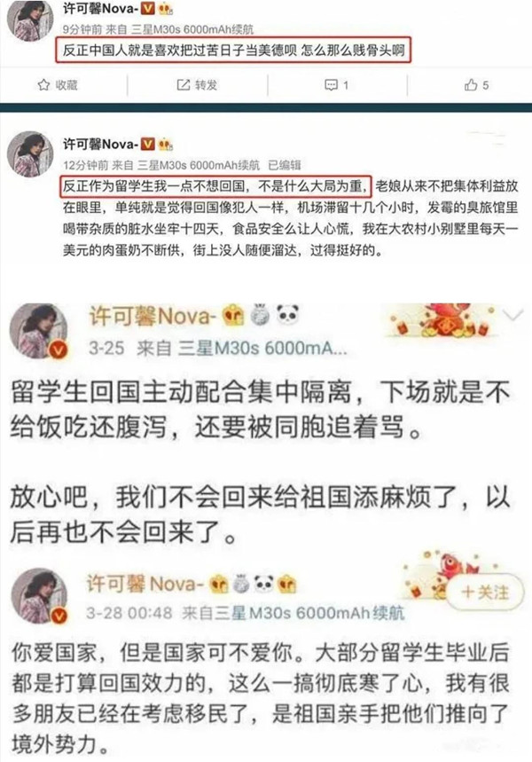
Task: Click the panda badge icon in third post
Action: 287,316
